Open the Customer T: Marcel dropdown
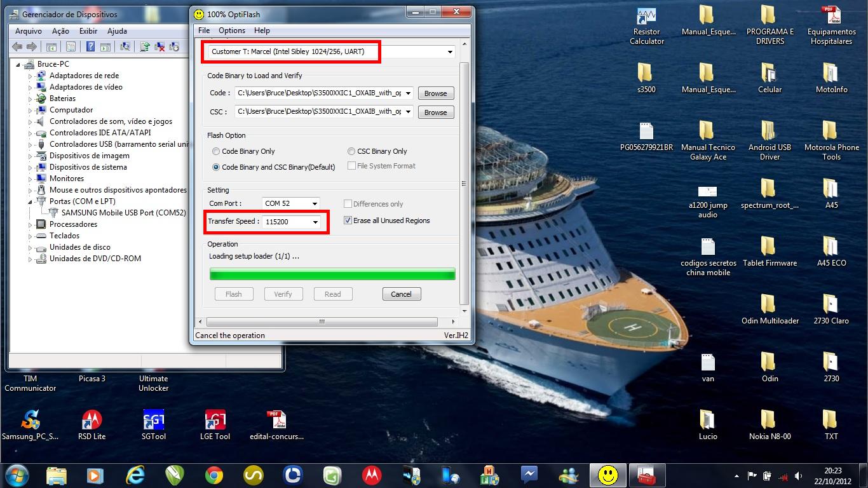Screen dimensions: 868x488 click(450, 52)
